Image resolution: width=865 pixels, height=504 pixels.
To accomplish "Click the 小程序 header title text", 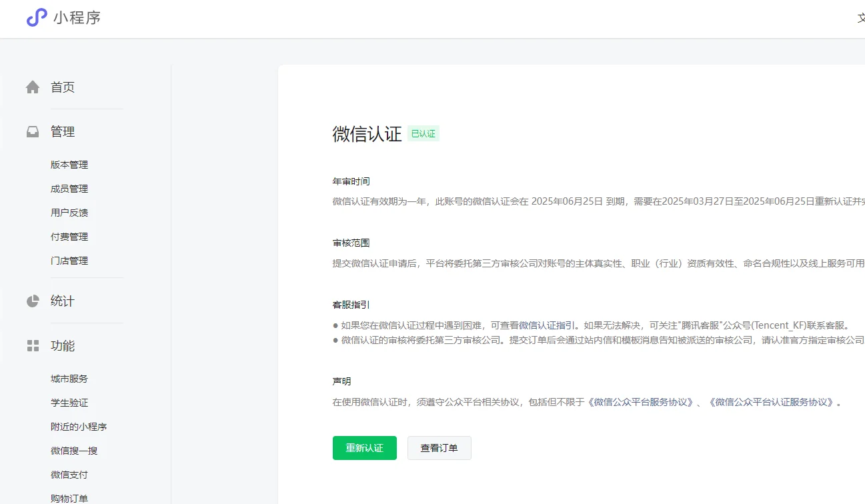I will point(77,18).
